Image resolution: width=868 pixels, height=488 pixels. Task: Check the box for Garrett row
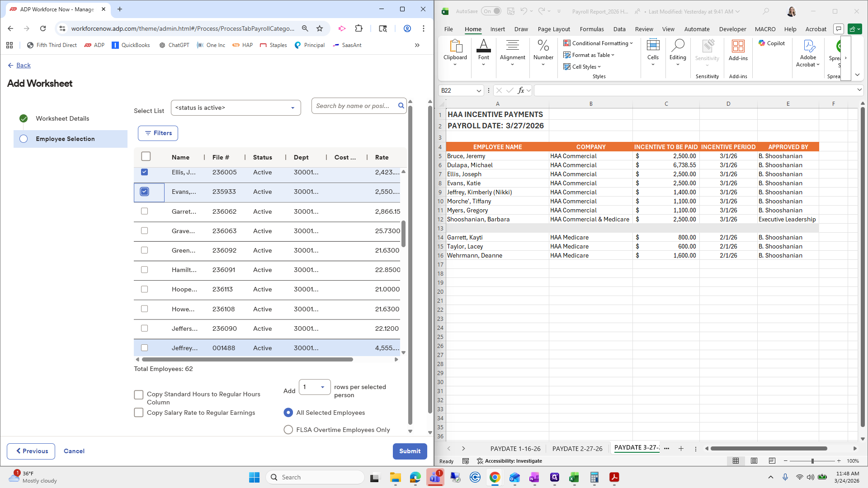pyautogui.click(x=144, y=211)
